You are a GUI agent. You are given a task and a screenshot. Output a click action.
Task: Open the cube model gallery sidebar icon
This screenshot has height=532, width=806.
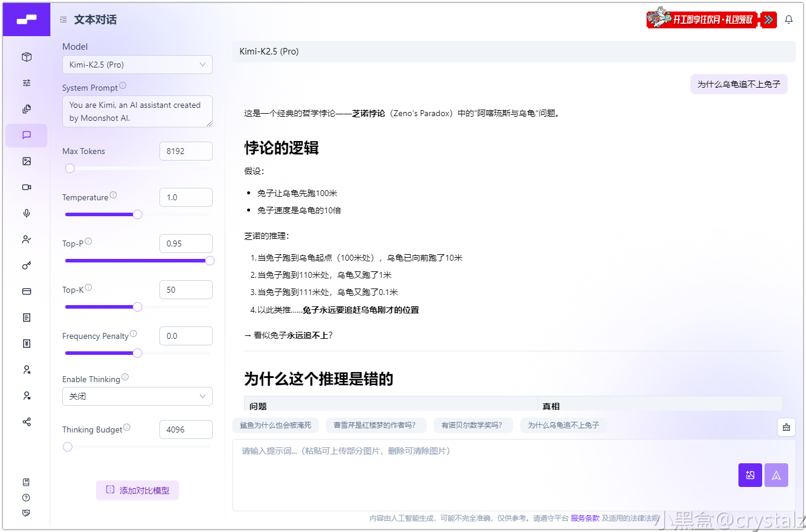pyautogui.click(x=27, y=57)
